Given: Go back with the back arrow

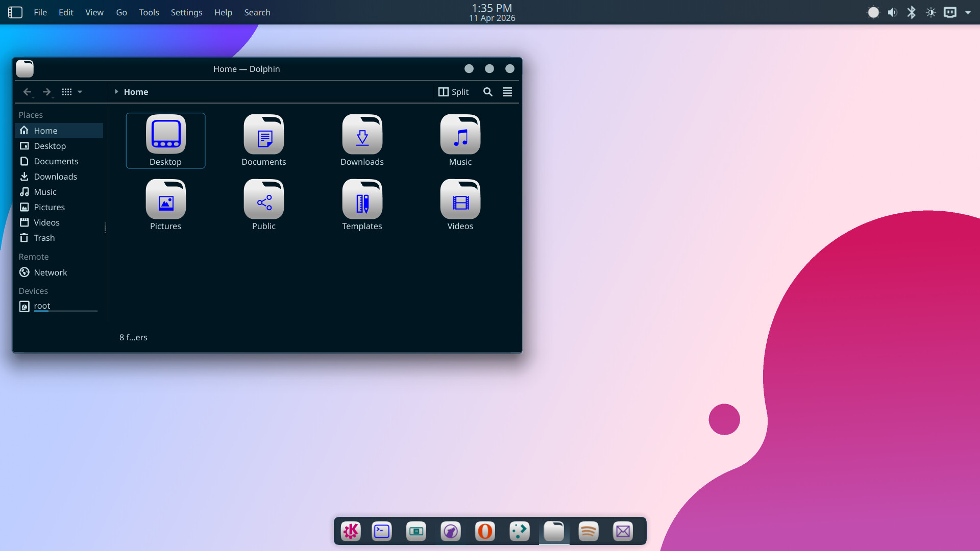Looking at the screenshot, I should tap(27, 92).
